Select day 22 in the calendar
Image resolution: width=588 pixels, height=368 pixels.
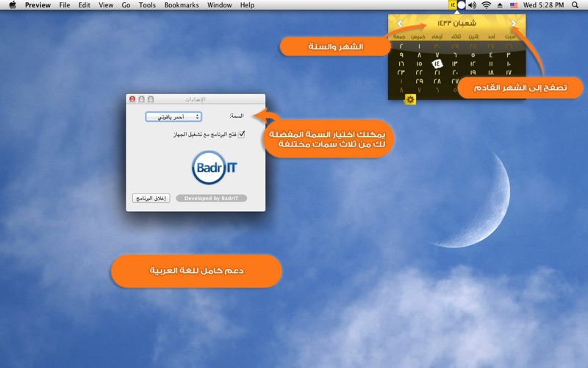[x=419, y=72]
